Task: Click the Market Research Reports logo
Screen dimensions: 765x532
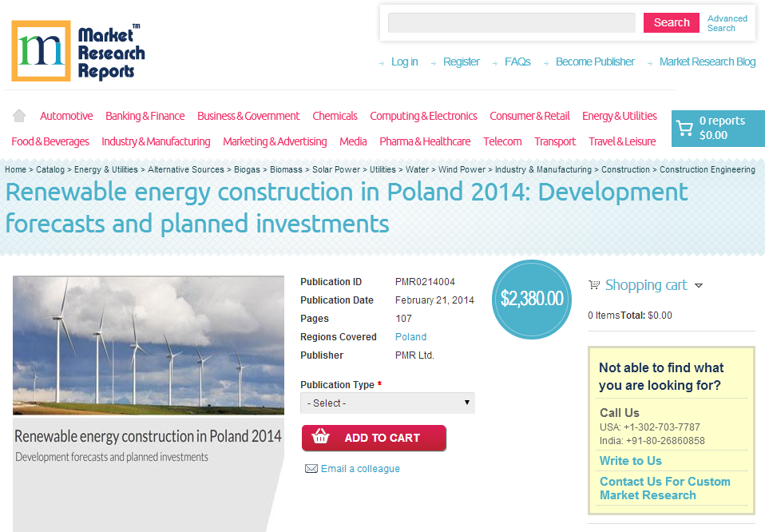Action: [78, 51]
